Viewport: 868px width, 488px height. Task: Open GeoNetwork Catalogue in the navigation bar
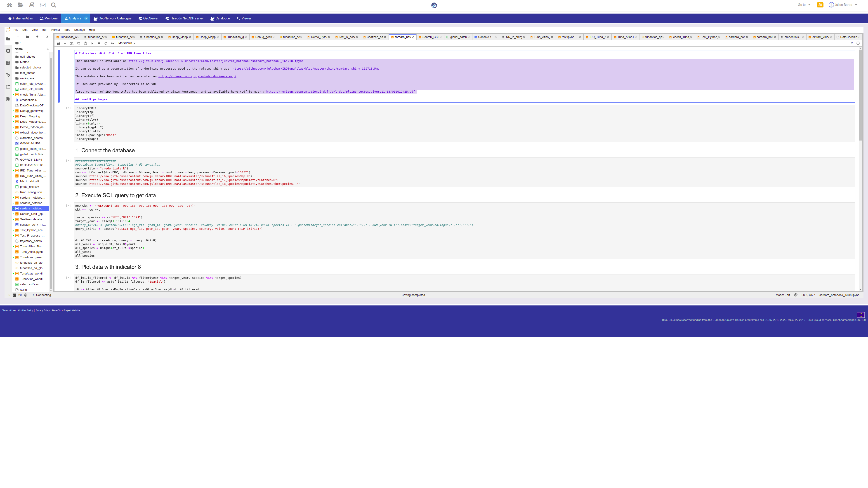point(113,18)
